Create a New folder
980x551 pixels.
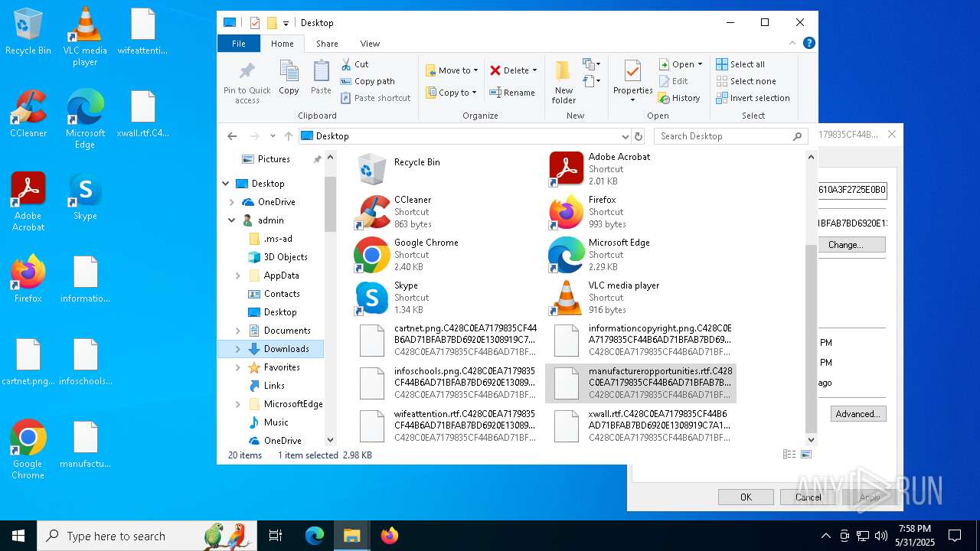point(563,83)
